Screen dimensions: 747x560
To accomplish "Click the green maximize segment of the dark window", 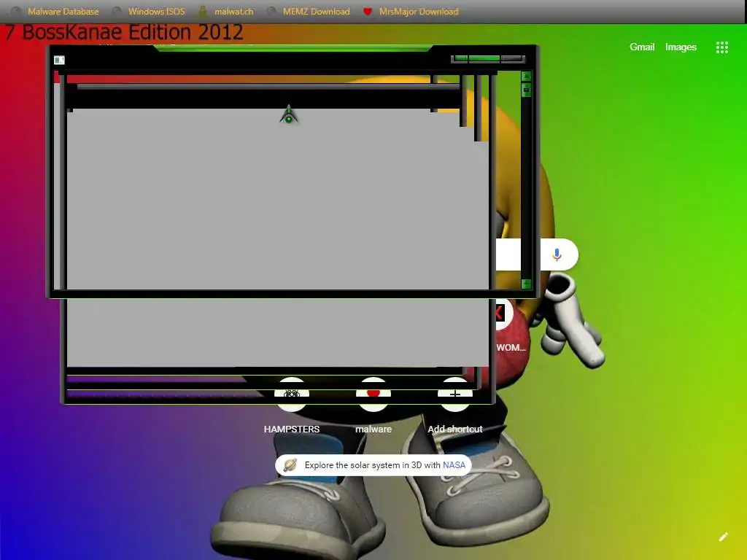I will pyautogui.click(x=484, y=58).
